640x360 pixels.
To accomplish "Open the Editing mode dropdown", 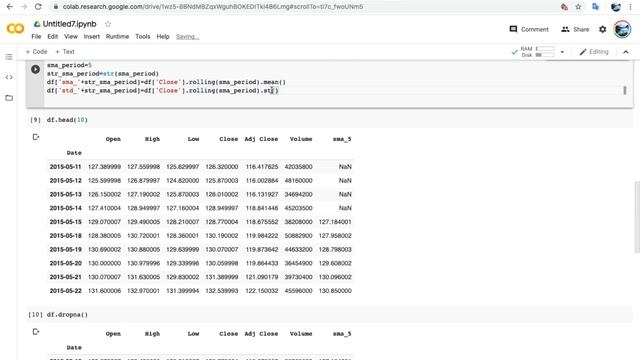I will tap(594, 52).
